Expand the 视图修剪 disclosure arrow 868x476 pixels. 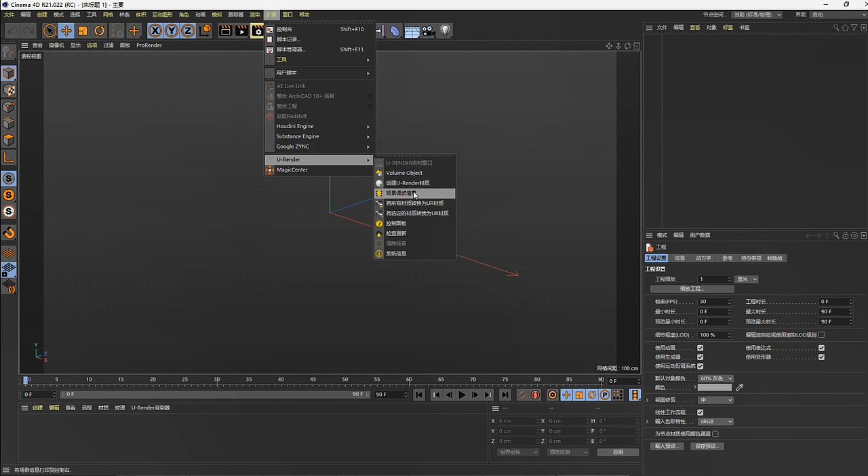(648, 400)
